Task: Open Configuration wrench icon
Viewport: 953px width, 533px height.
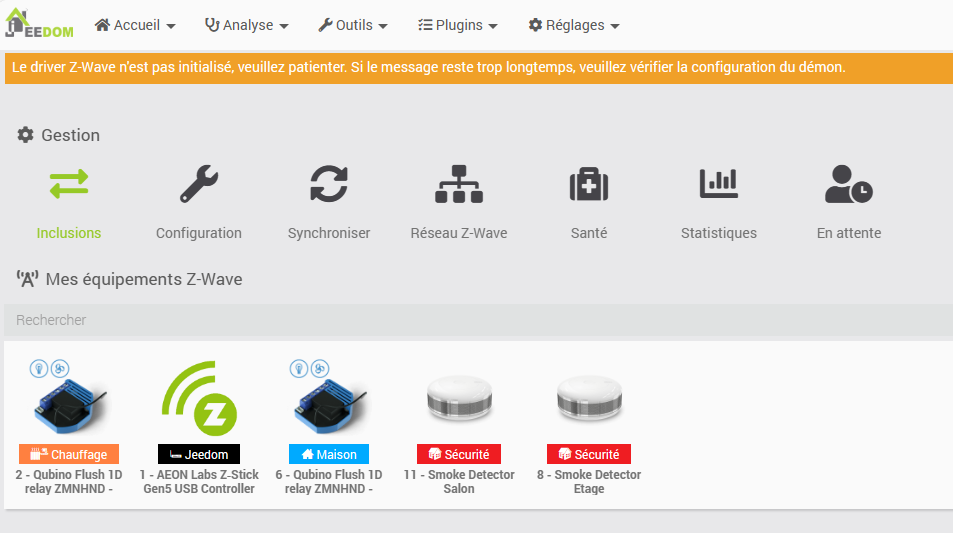Action: click(199, 184)
